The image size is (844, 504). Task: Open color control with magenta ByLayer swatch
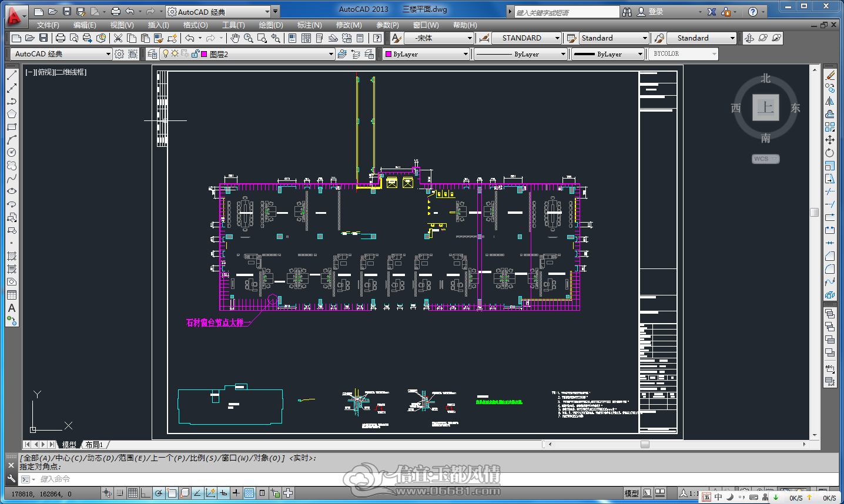pyautogui.click(x=427, y=54)
